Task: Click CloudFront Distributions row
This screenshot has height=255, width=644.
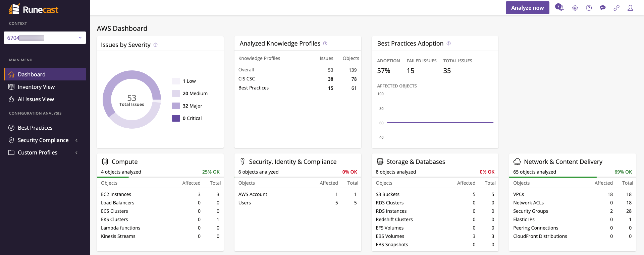Action: 573,236
